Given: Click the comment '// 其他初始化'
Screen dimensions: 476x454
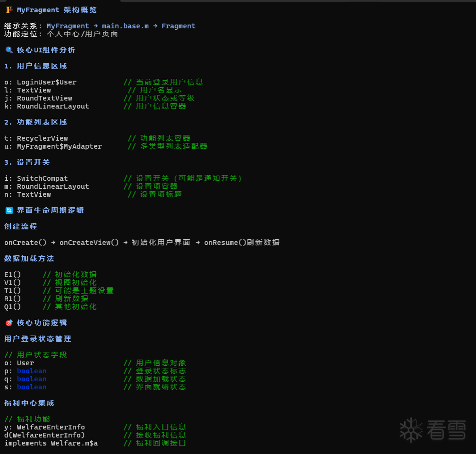Looking at the screenshot, I should (70, 307).
